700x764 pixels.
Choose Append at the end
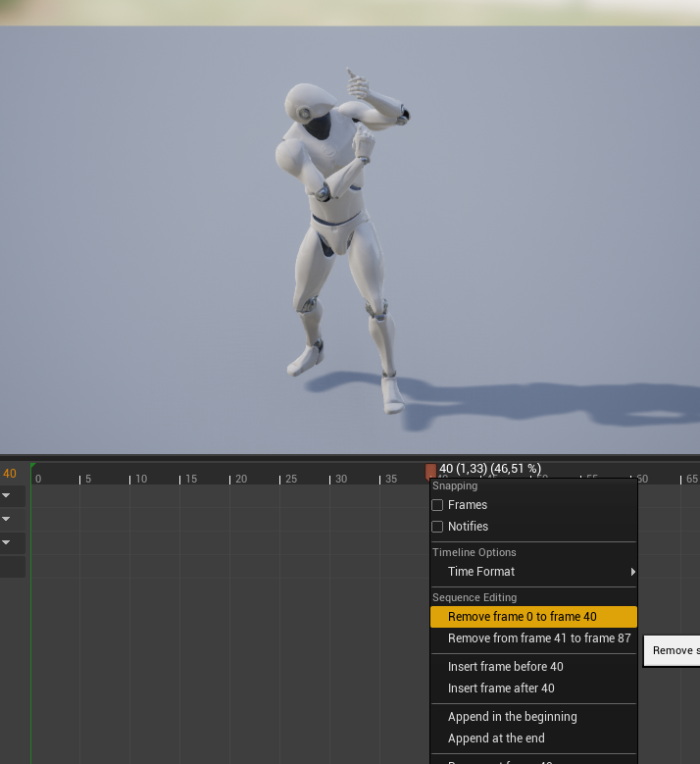533,739
